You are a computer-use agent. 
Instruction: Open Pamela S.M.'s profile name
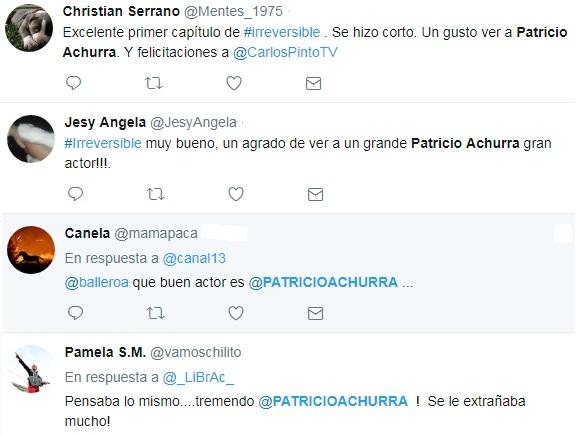105,352
